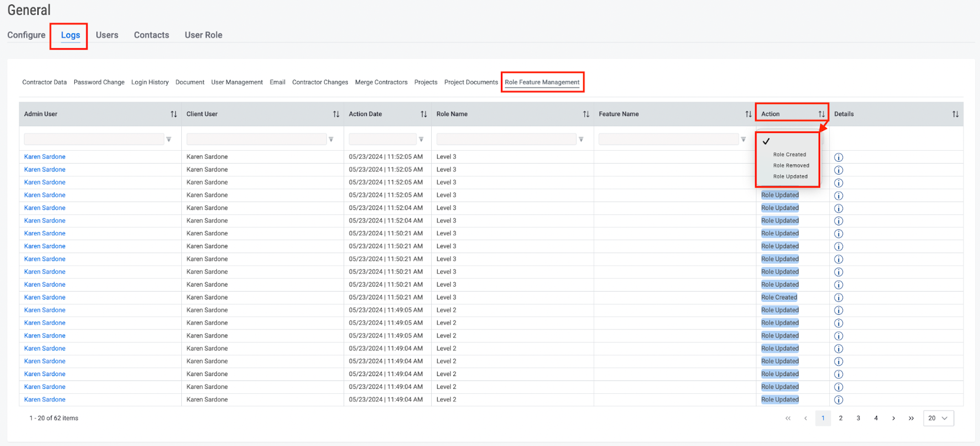This screenshot has height=446, width=980.
Task: Go to page 3
Action: click(858, 418)
